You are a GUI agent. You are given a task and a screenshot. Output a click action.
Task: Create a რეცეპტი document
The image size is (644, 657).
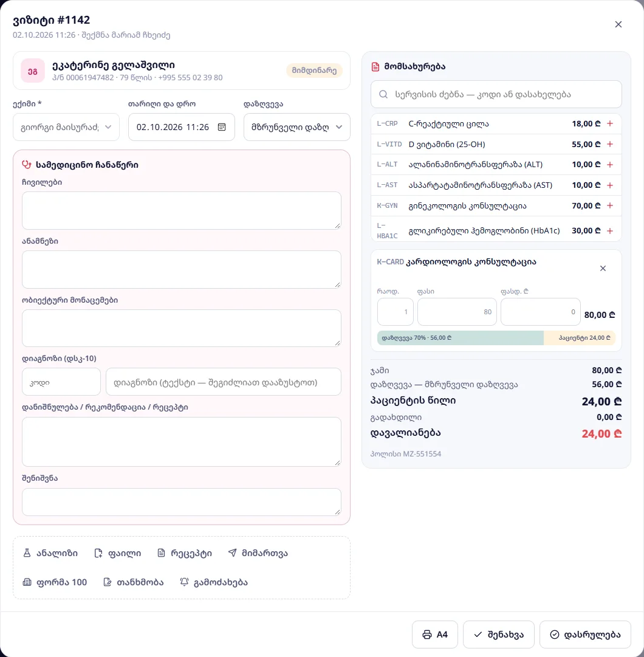[x=185, y=553]
